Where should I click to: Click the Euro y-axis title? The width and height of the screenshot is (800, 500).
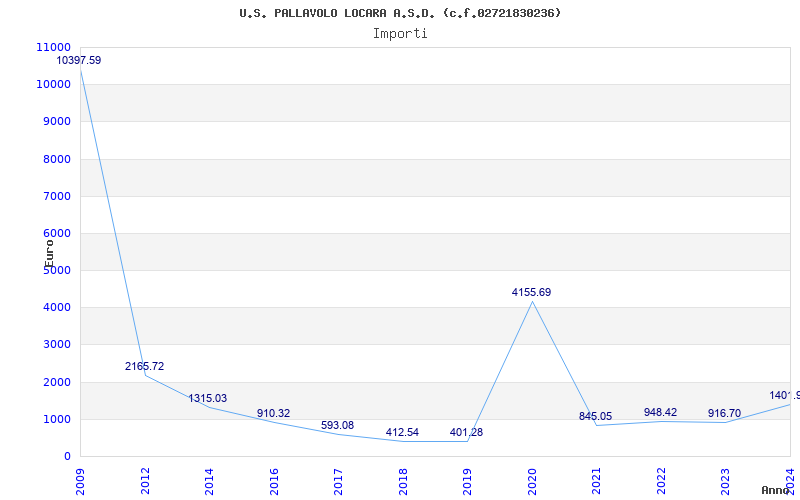49,253
